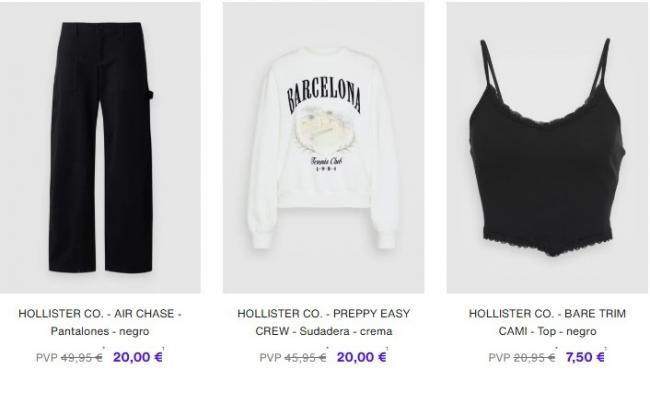The width and height of the screenshot is (650, 403).
Task: Open the black lace cami top image
Action: point(547,148)
